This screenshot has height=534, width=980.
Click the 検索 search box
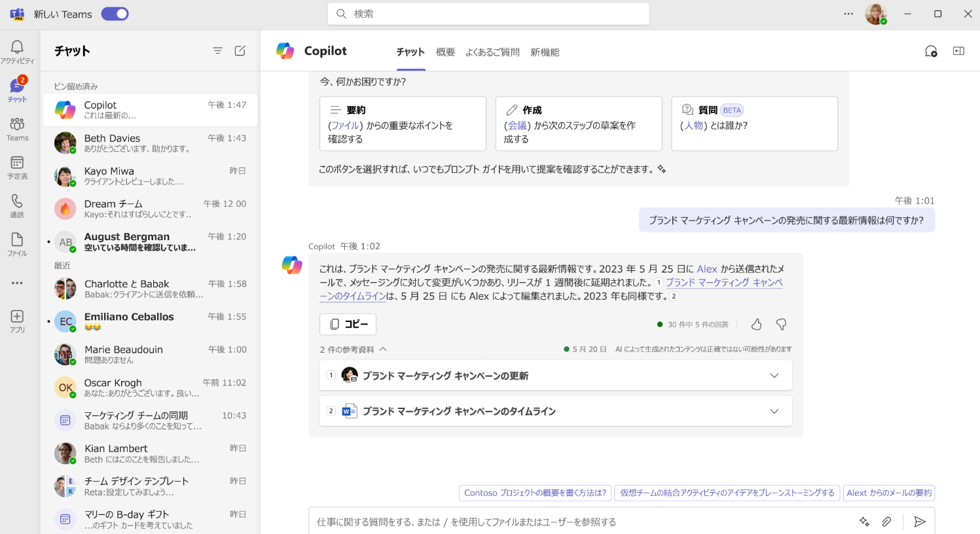point(488,14)
